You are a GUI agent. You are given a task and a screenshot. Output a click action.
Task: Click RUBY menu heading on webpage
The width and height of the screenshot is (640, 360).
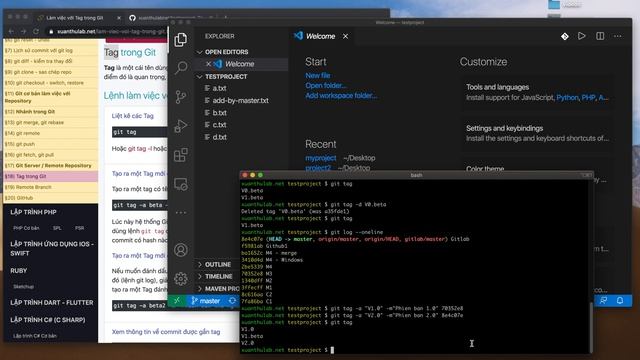tap(19, 271)
